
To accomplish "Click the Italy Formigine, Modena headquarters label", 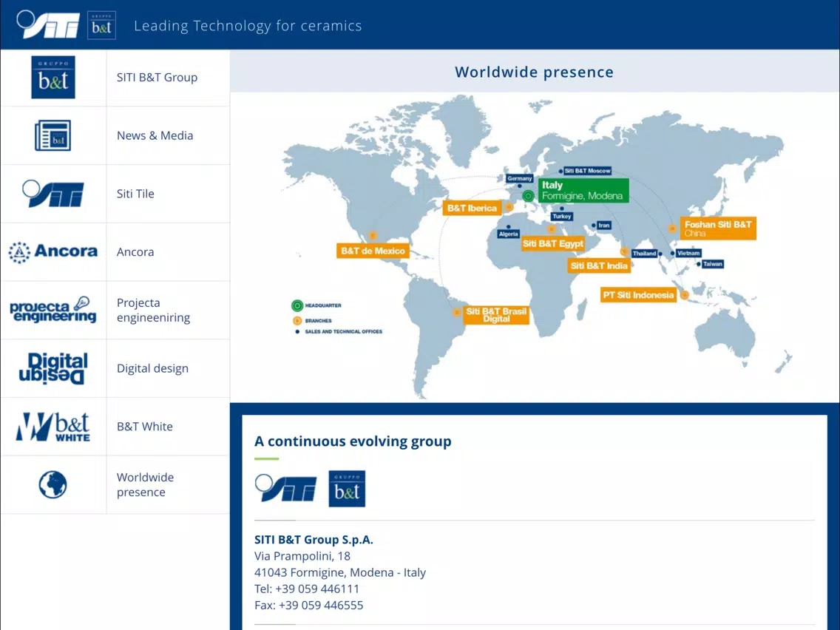I will click(583, 190).
